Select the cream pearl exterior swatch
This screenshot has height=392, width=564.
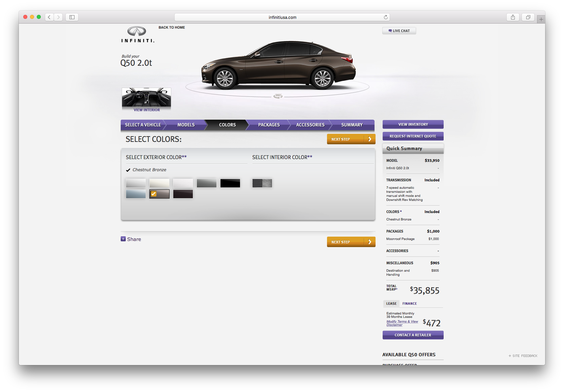click(x=159, y=183)
